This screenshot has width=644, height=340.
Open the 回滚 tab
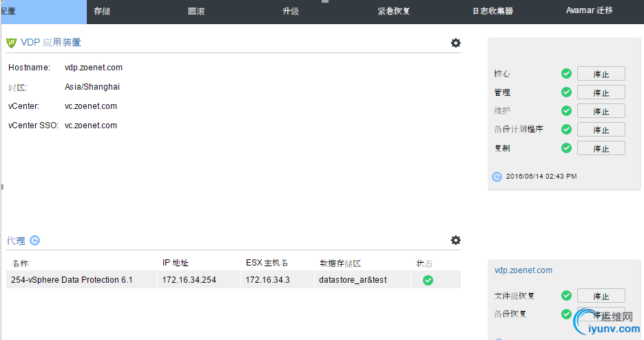tap(196, 12)
